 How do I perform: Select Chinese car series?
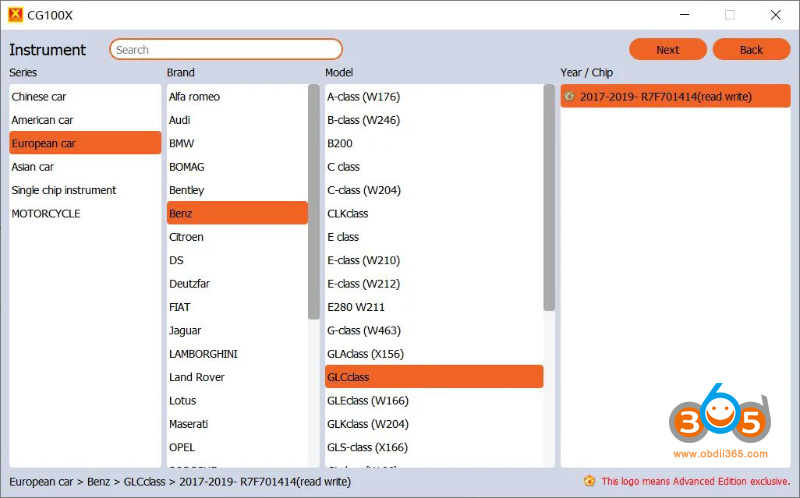pyautogui.click(x=85, y=96)
